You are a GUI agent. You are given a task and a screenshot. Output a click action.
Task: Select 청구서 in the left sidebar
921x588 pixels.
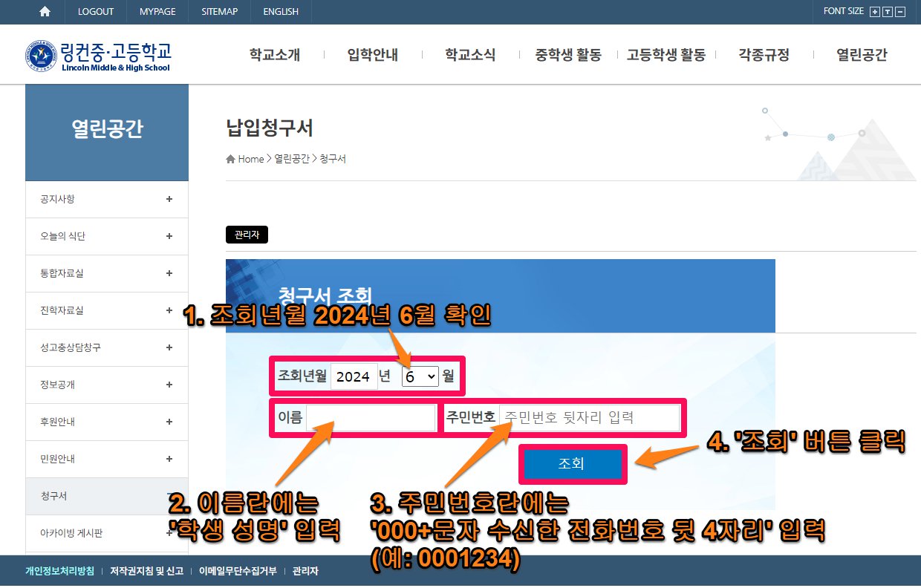(x=53, y=496)
